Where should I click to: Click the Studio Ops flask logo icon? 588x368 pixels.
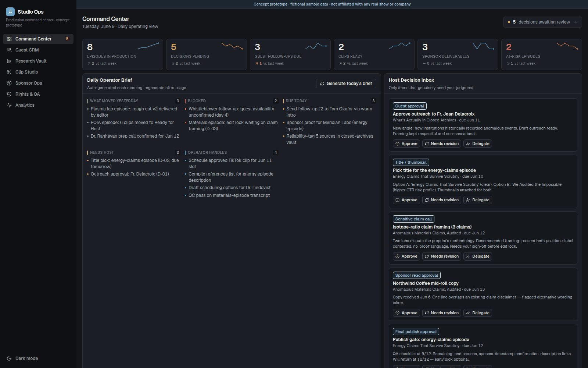(x=10, y=12)
